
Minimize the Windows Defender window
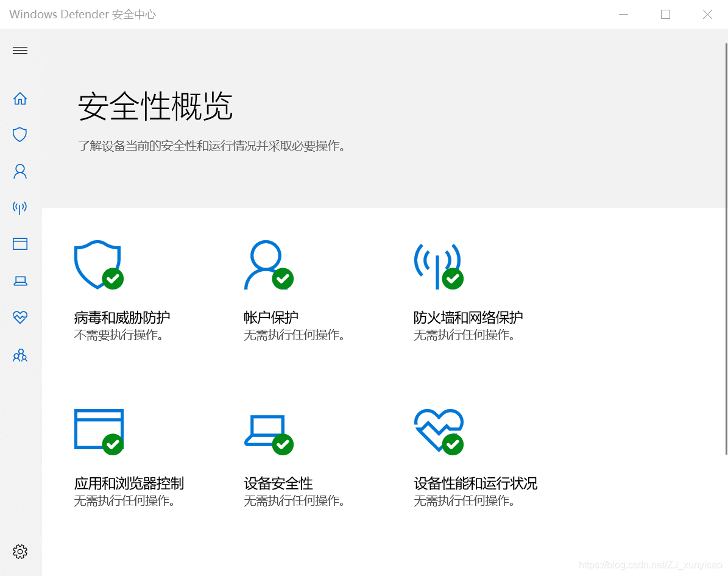pos(624,15)
